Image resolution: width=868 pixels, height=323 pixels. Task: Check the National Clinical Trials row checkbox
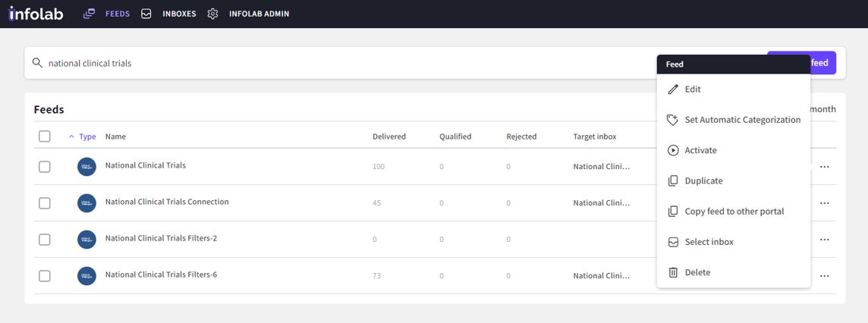pos(44,167)
